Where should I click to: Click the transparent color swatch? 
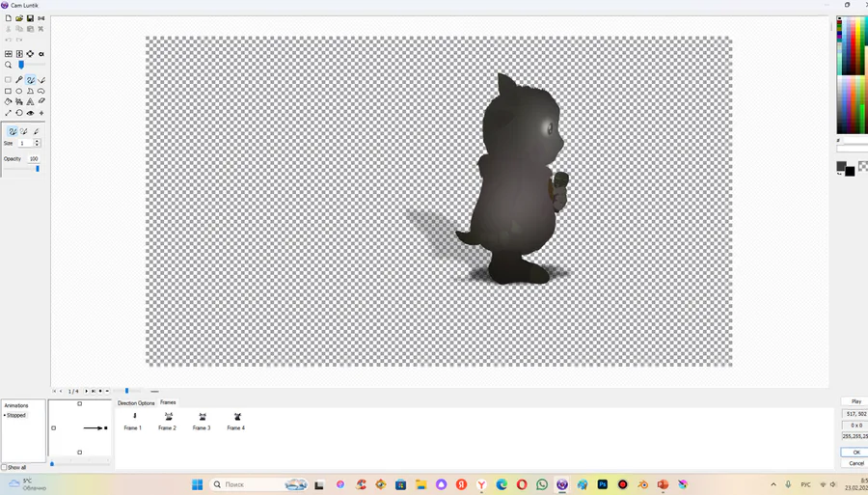863,166
